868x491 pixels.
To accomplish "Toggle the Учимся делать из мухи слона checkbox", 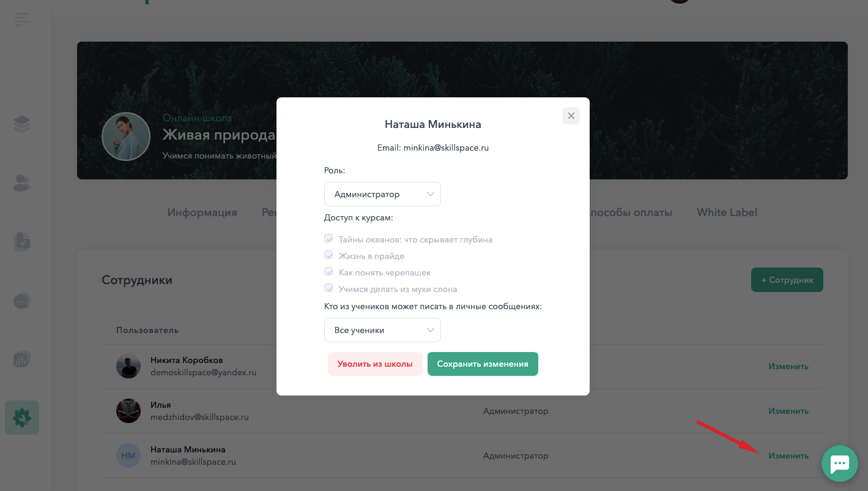I will click(328, 288).
